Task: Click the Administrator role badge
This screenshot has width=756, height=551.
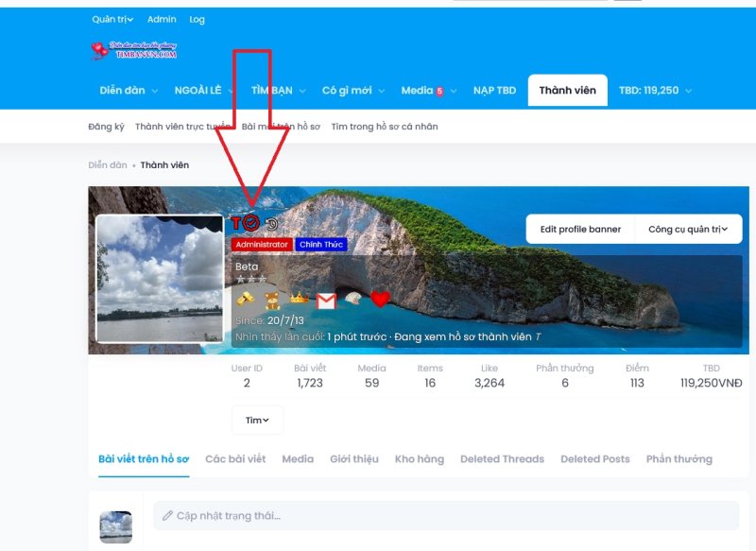Action: tap(261, 244)
